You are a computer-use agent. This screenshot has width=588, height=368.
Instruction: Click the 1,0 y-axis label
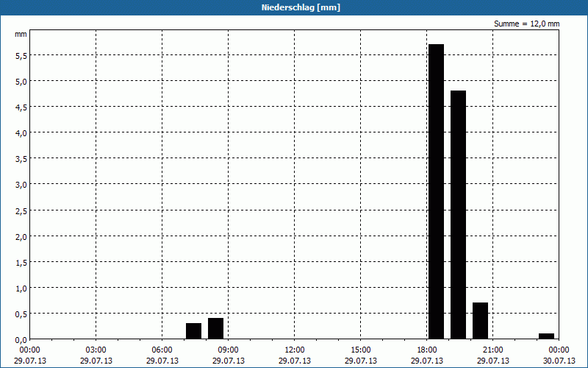pos(21,289)
